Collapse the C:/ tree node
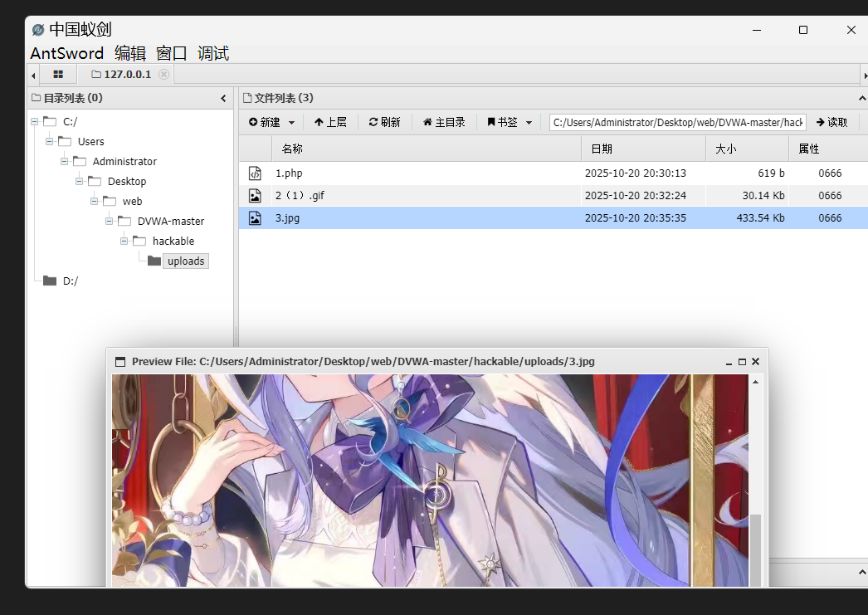The width and height of the screenshot is (868, 615). coord(34,121)
